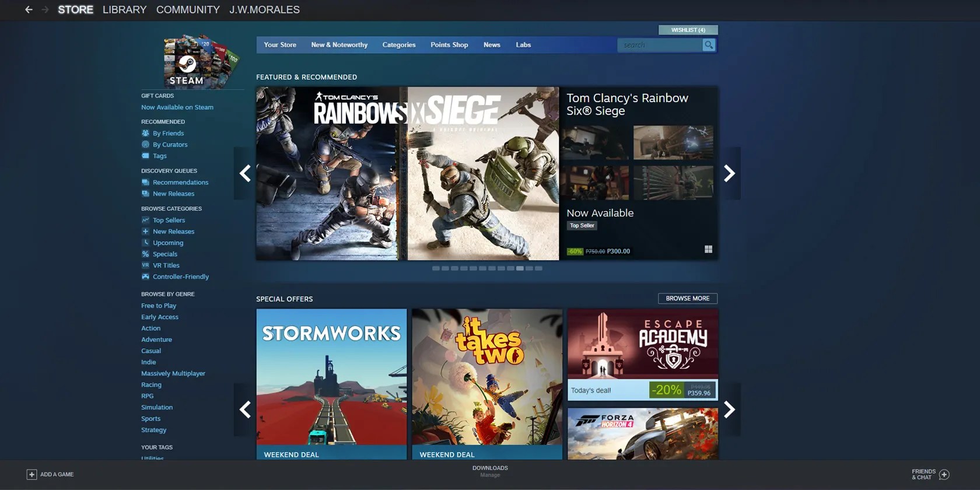Screen dimensions: 980x490
Task: Click the Wishlist (4) button
Action: point(688,30)
